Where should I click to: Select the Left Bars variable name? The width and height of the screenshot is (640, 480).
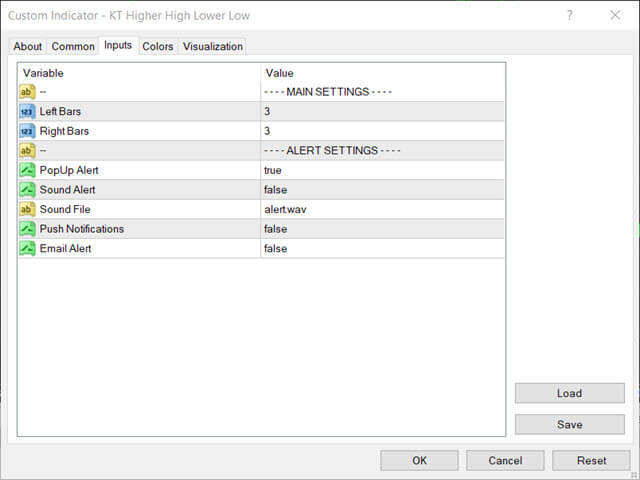click(60, 111)
